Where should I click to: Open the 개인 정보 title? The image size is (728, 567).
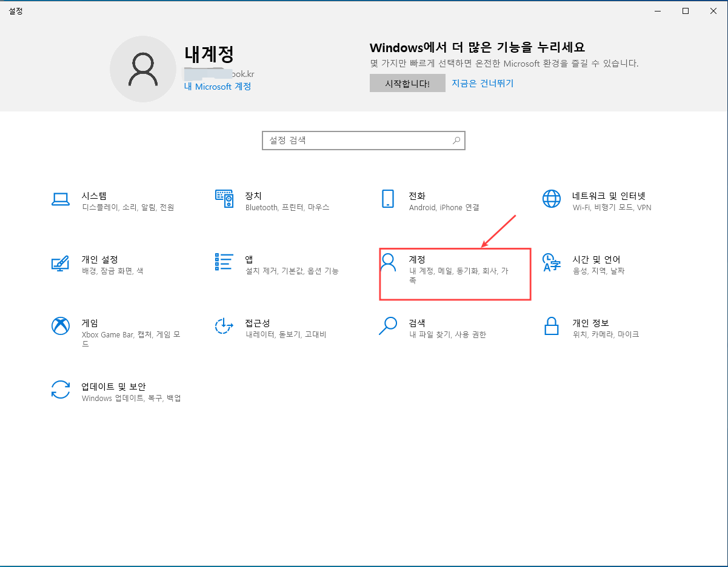[591, 323]
